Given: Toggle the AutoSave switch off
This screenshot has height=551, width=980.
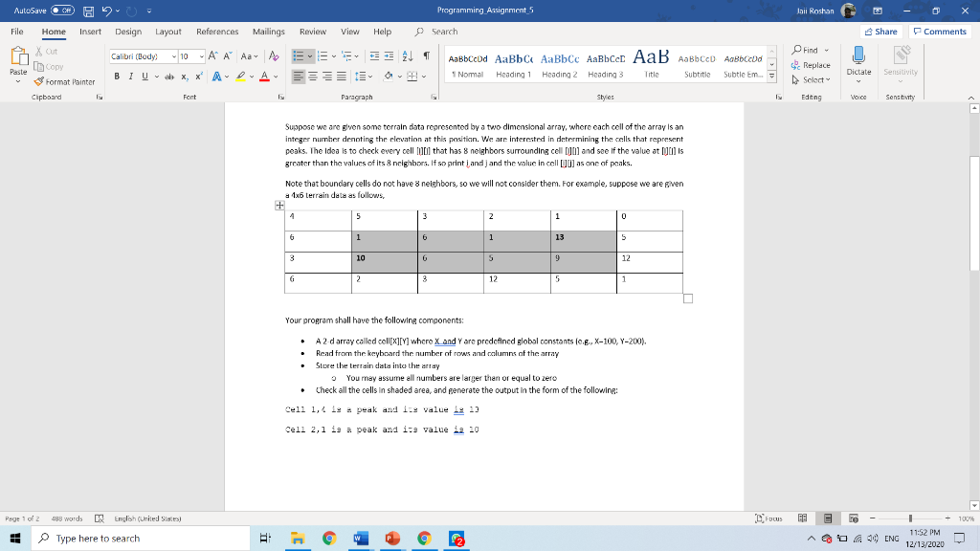Looking at the screenshot, I should 62,10.
